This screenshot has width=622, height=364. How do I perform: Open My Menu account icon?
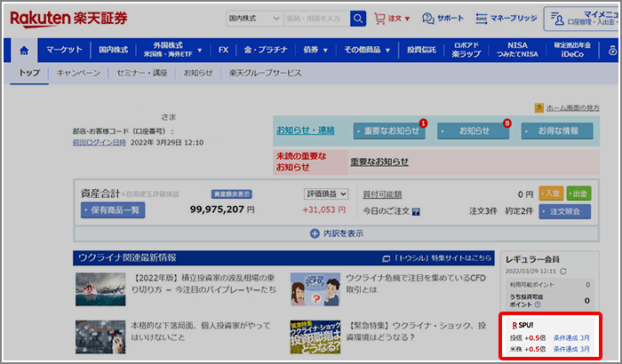click(x=557, y=19)
